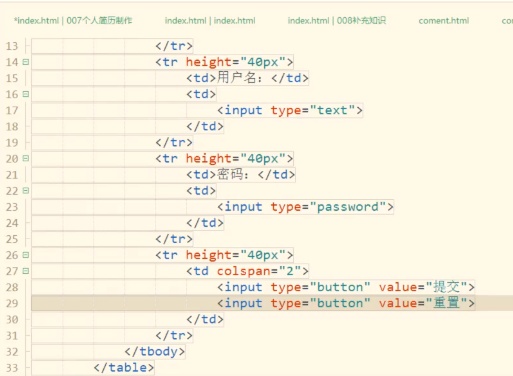Click the td colspan="2" tag on line 27

click(247, 271)
